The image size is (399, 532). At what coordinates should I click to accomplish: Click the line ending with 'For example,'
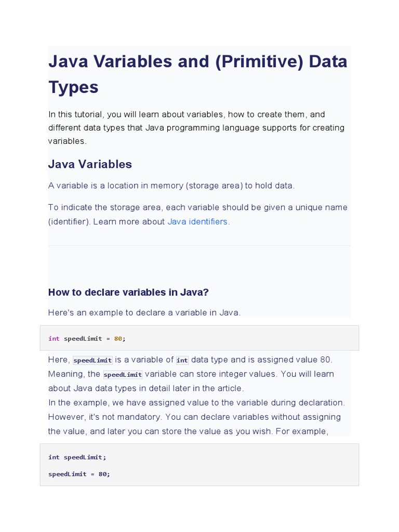[188, 431]
